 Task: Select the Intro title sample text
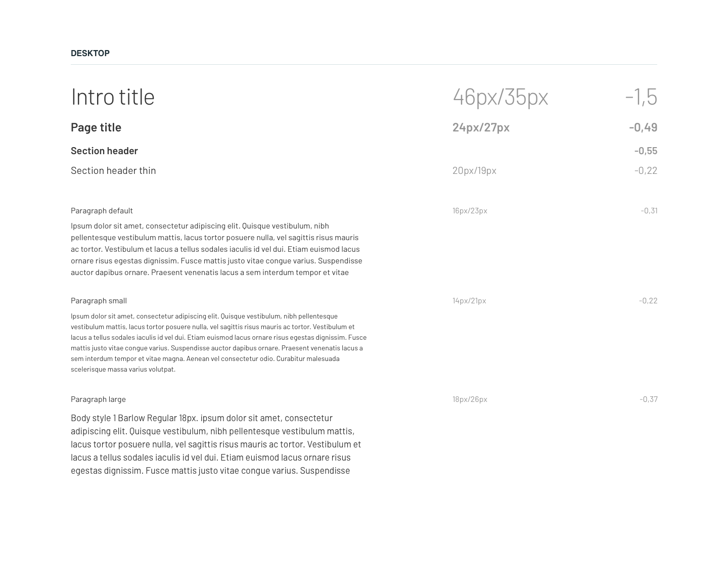[x=113, y=96]
